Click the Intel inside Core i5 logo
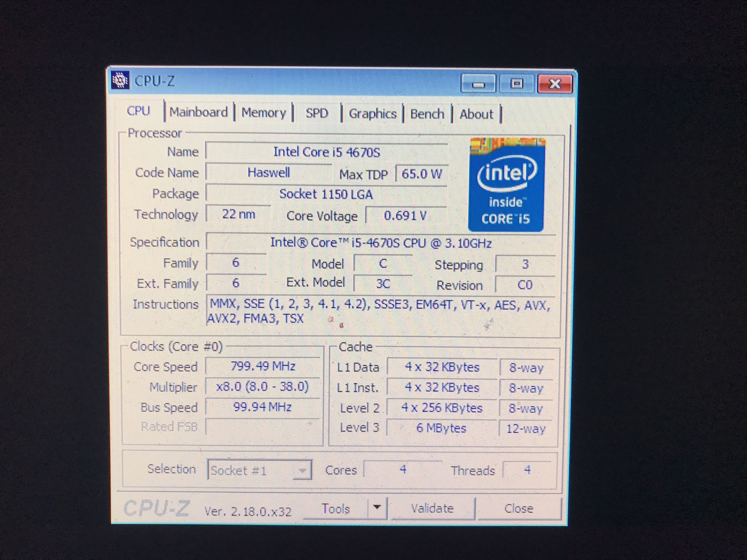The image size is (747, 560). pos(506,185)
